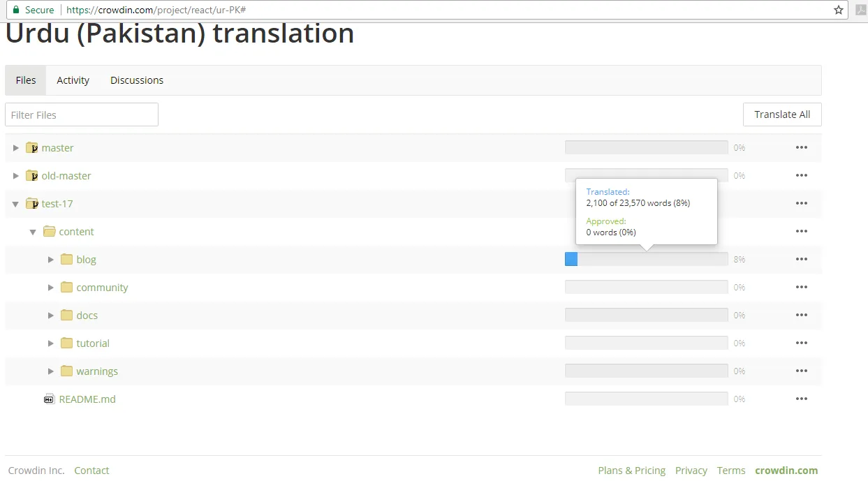Click the PDF extension icon in browser toolbar
Image resolution: width=868 pixels, height=481 pixels.
pos(860,10)
